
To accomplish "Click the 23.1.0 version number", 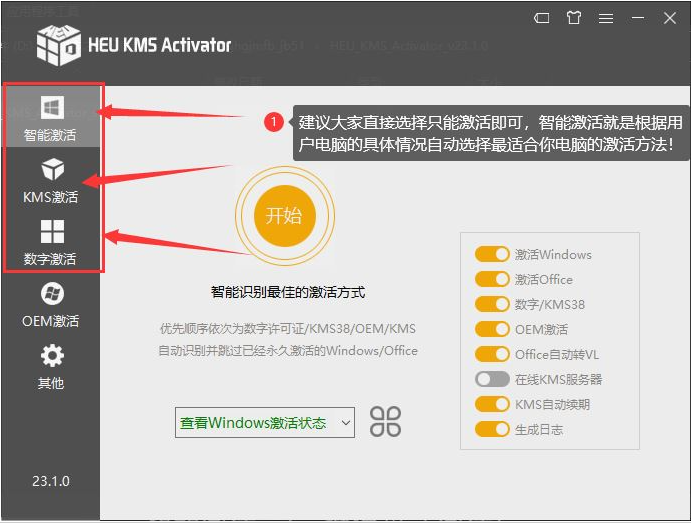I will (51, 481).
